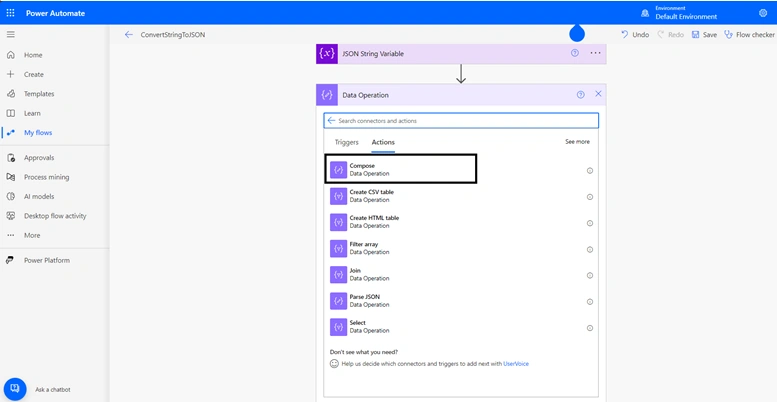Select the Create CSV table action

(461, 196)
